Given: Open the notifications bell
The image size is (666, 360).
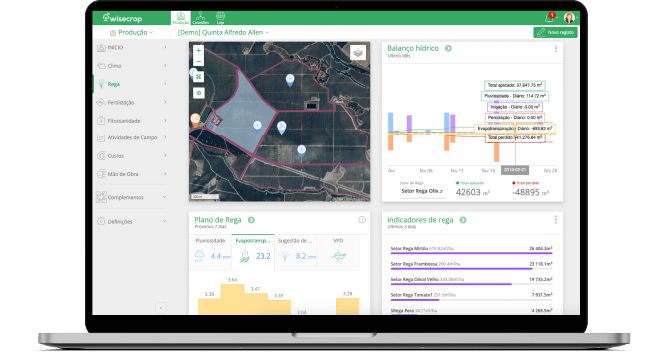Looking at the screenshot, I should (550, 17).
